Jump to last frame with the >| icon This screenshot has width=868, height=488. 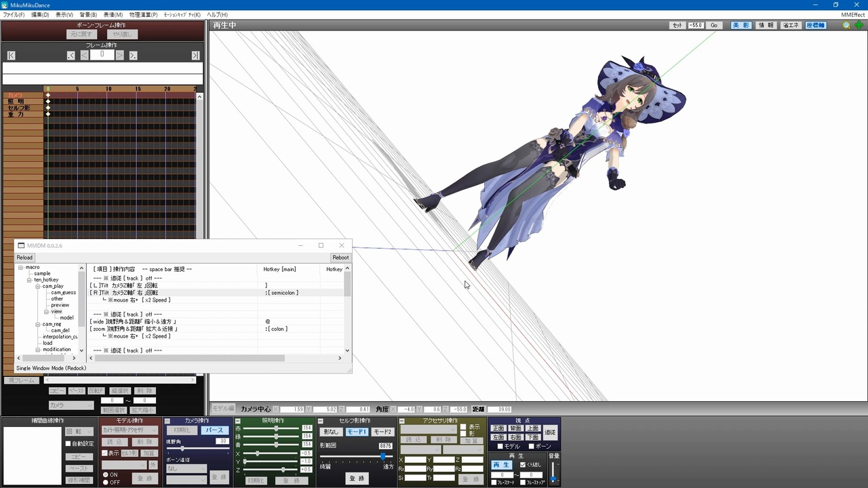[x=195, y=55]
